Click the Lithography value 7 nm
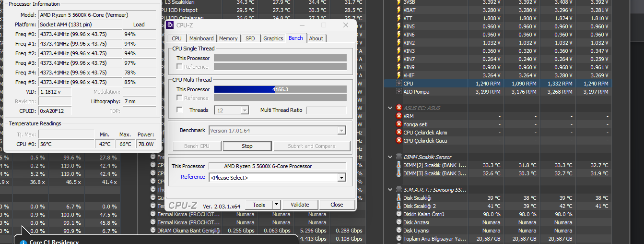The width and height of the screenshot is (644, 244). click(139, 101)
